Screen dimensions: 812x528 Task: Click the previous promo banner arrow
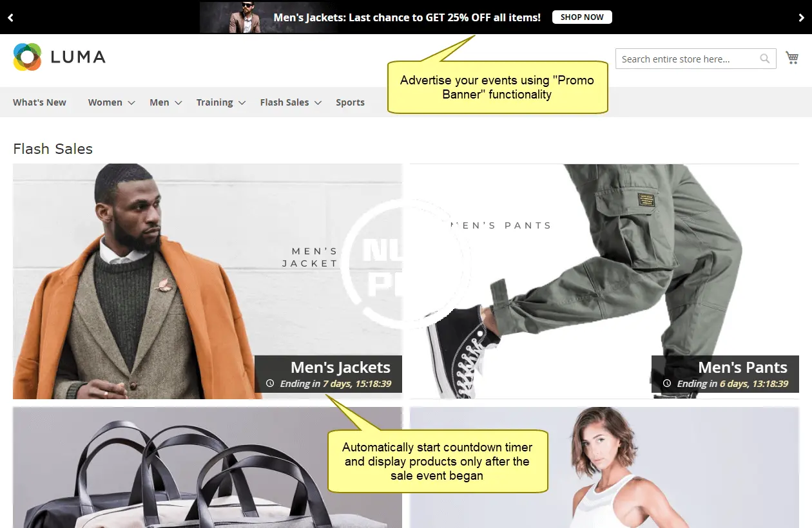10,17
